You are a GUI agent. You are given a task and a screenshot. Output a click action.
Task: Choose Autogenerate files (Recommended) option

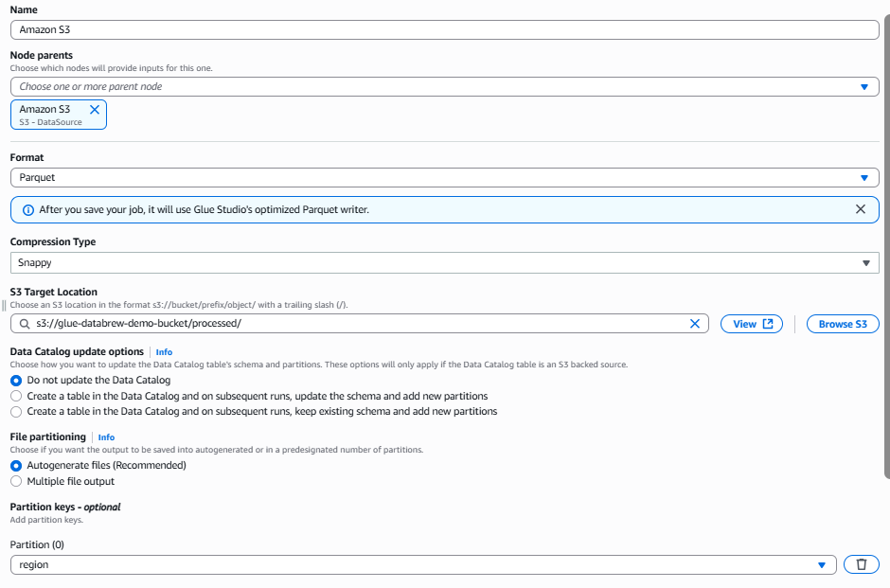click(x=16, y=466)
